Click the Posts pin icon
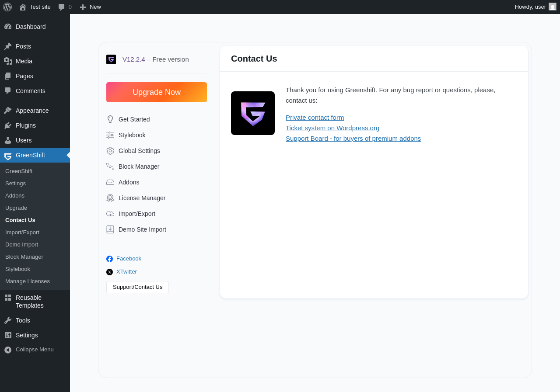The height and width of the screenshot is (392, 560). tap(8, 46)
